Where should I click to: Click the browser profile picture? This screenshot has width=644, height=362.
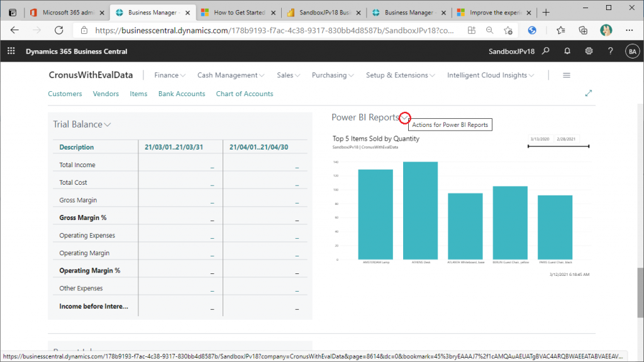coord(606,30)
